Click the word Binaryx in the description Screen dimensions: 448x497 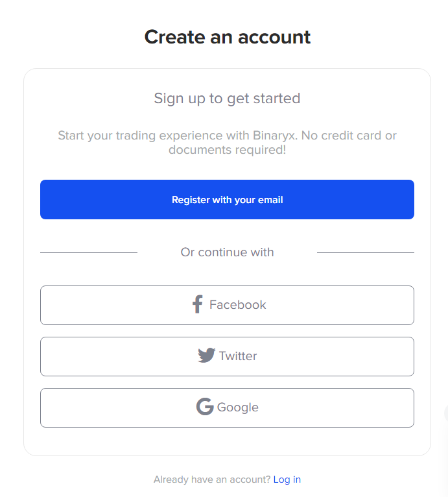(275, 136)
